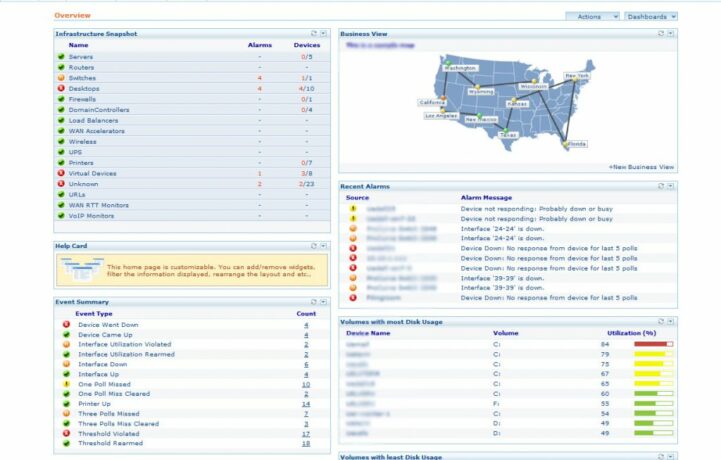Click the red status icon beside Virtual Devices
The height and width of the screenshot is (460, 721).
pyautogui.click(x=61, y=173)
